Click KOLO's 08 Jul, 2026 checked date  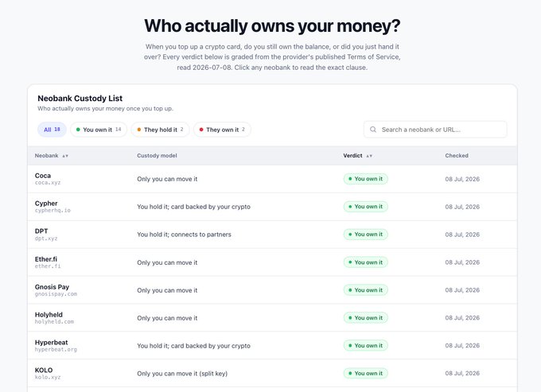[462, 374]
